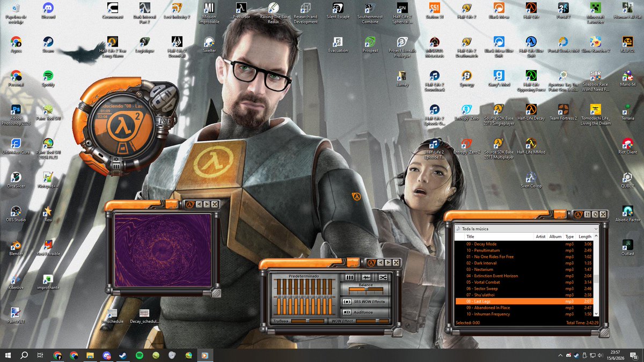Viewport: 644px width, 362px height.
Task: Click graphic equalizer icon in equalizer window
Action: click(349, 277)
